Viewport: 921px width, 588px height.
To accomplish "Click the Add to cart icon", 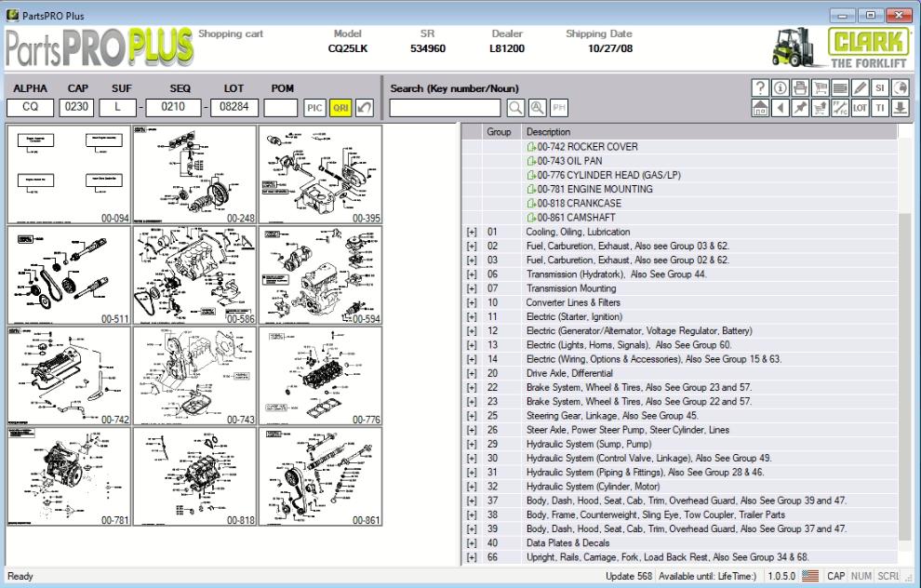I will coord(821,107).
